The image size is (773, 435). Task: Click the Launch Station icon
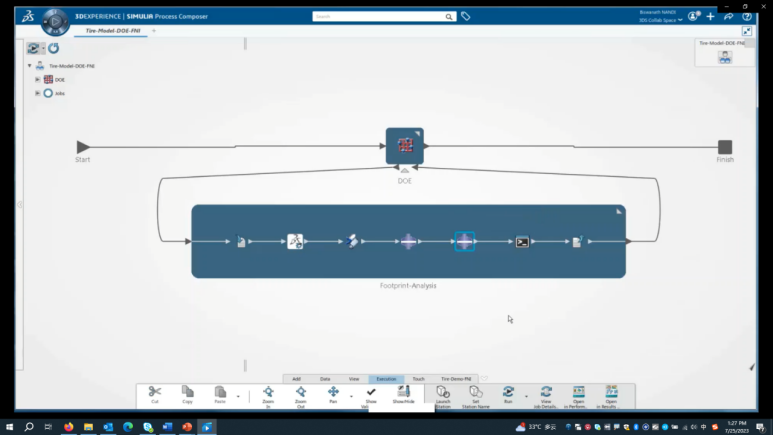coord(442,393)
